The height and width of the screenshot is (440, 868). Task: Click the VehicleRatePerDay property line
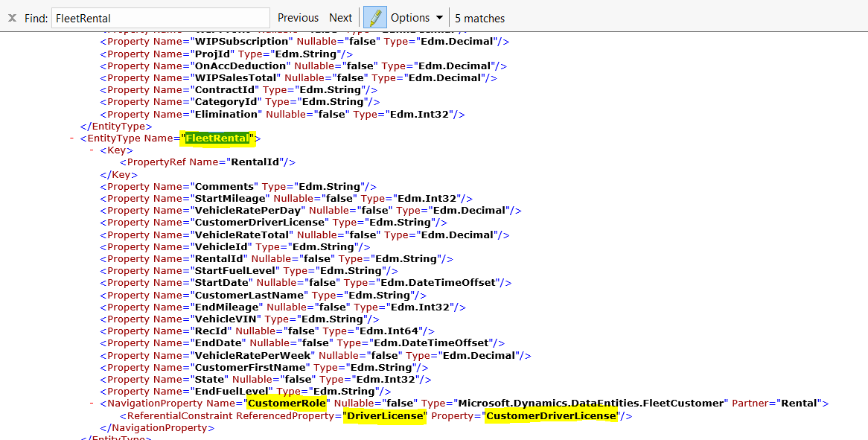click(310, 210)
